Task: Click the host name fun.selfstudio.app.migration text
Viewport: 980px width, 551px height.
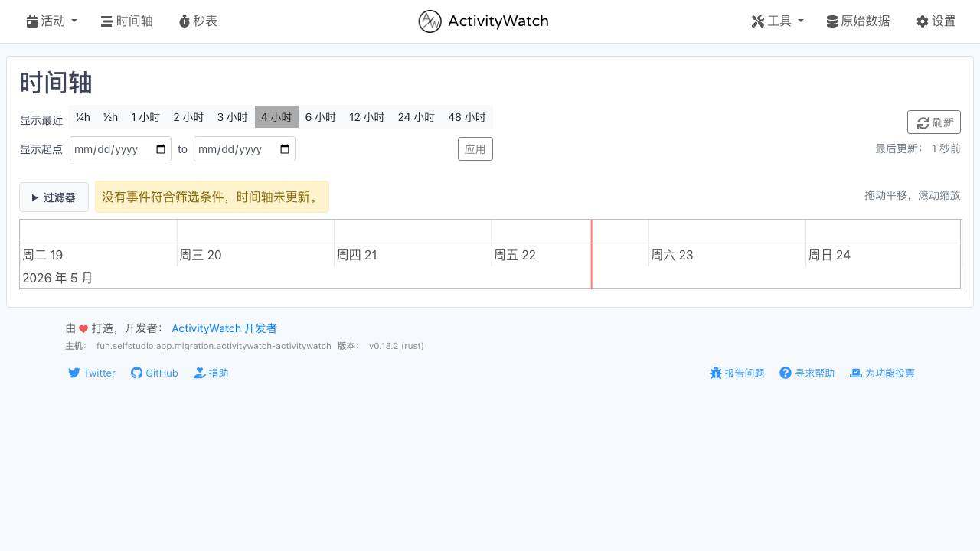Action: pyautogui.click(x=214, y=346)
